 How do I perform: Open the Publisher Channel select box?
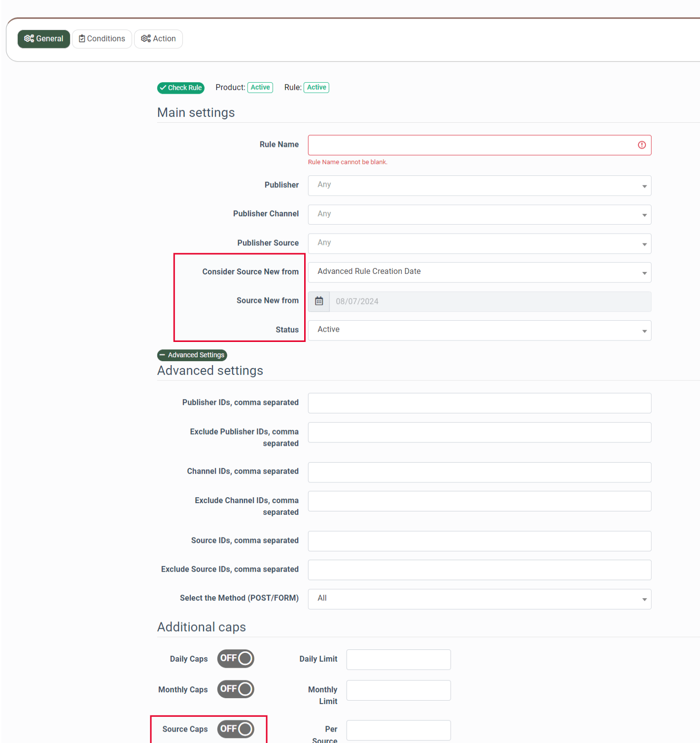[x=480, y=215]
